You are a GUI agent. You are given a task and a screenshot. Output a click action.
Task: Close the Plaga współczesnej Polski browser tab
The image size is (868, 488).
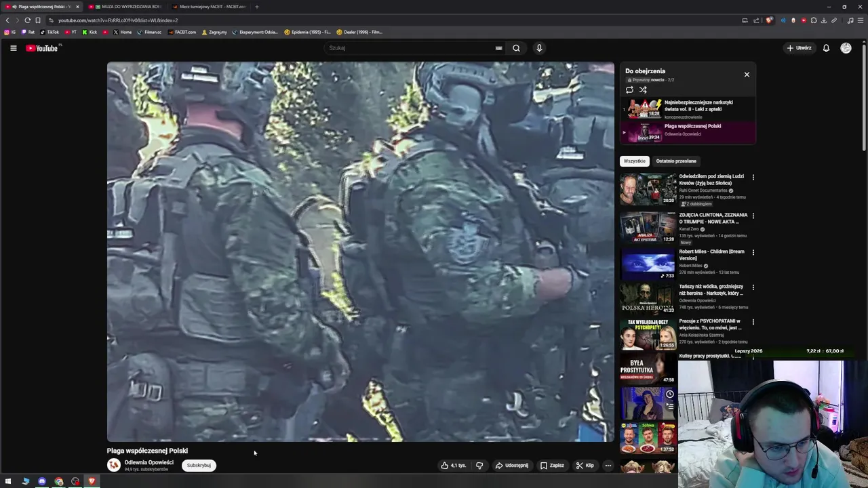(77, 7)
